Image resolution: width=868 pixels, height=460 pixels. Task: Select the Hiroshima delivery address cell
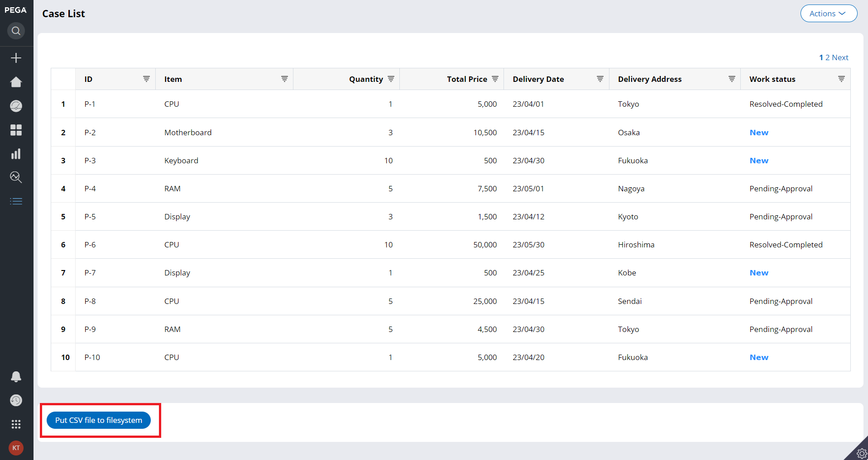click(x=636, y=245)
